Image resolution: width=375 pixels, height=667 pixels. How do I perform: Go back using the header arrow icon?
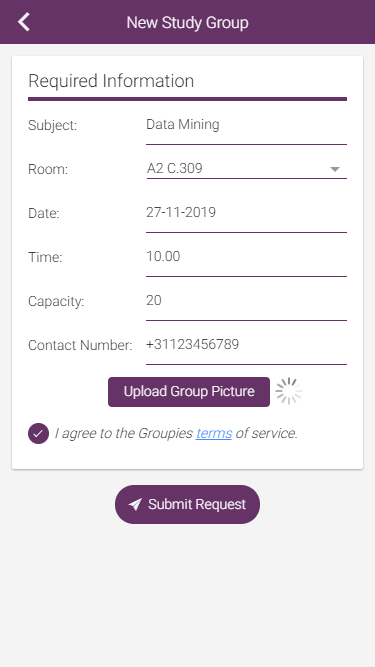24,22
